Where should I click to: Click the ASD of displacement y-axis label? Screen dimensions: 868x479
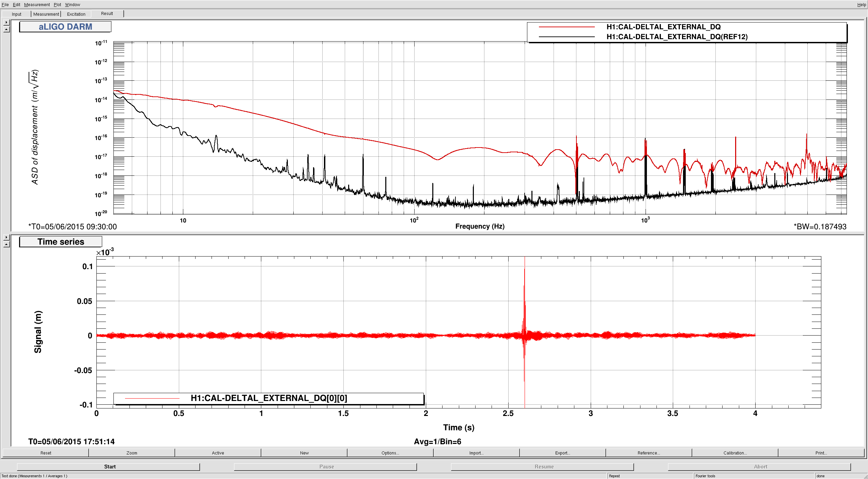[34, 127]
